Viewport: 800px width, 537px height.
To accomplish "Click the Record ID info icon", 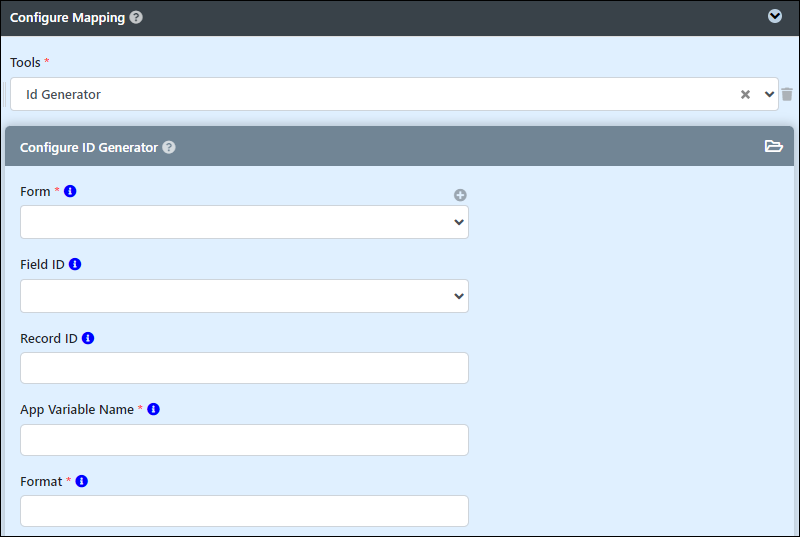I will pyautogui.click(x=88, y=338).
